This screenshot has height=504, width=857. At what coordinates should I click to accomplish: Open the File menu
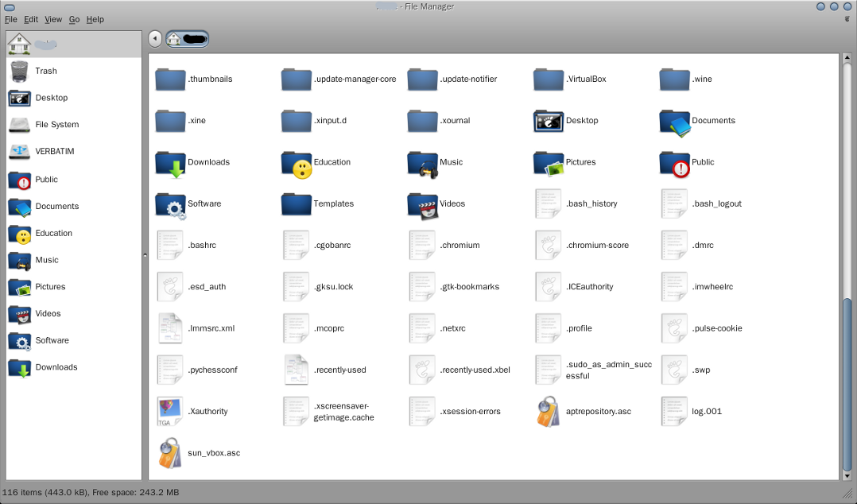[11, 19]
